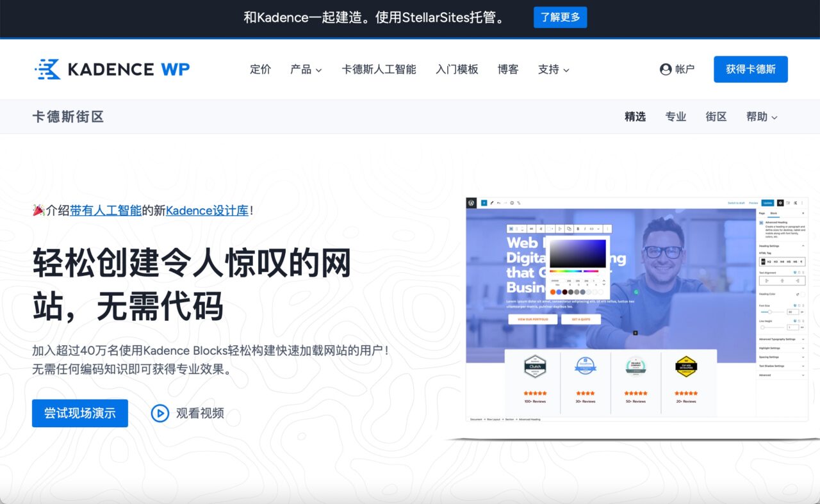Viewport: 820px width, 504px height.
Task: Pick the blue color swatch in picker
Action: [x=559, y=292]
